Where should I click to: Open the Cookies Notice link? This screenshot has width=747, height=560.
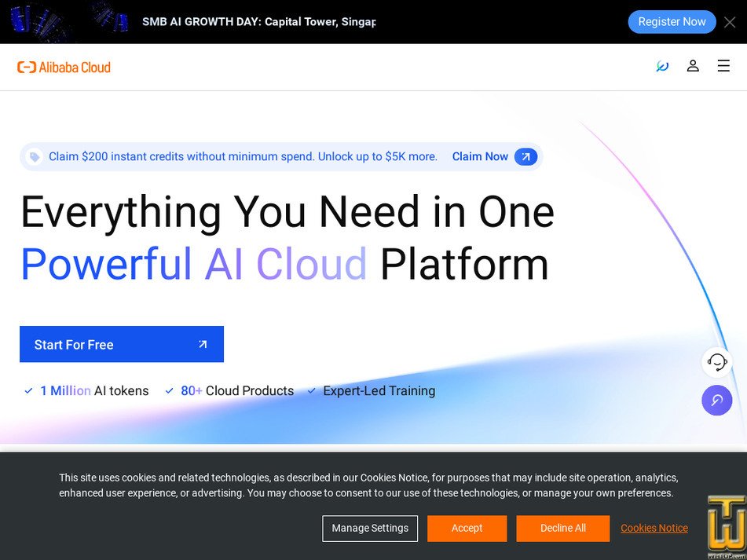(654, 528)
